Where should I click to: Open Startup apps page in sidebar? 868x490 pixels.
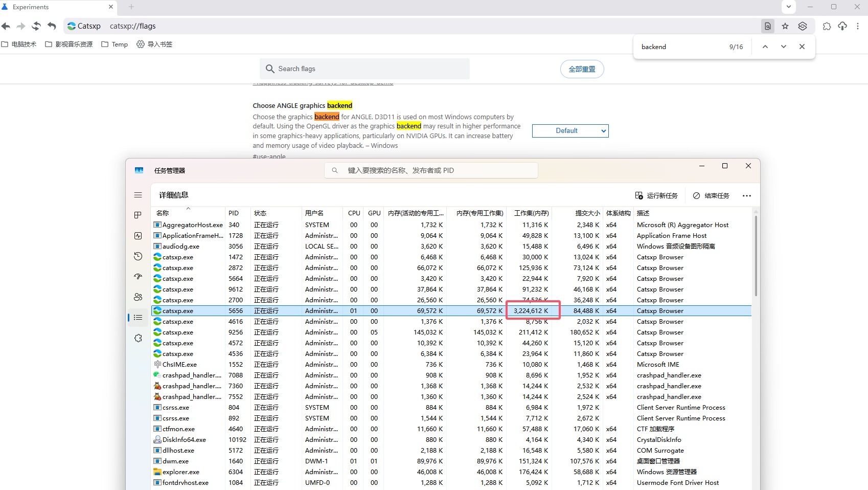138,277
